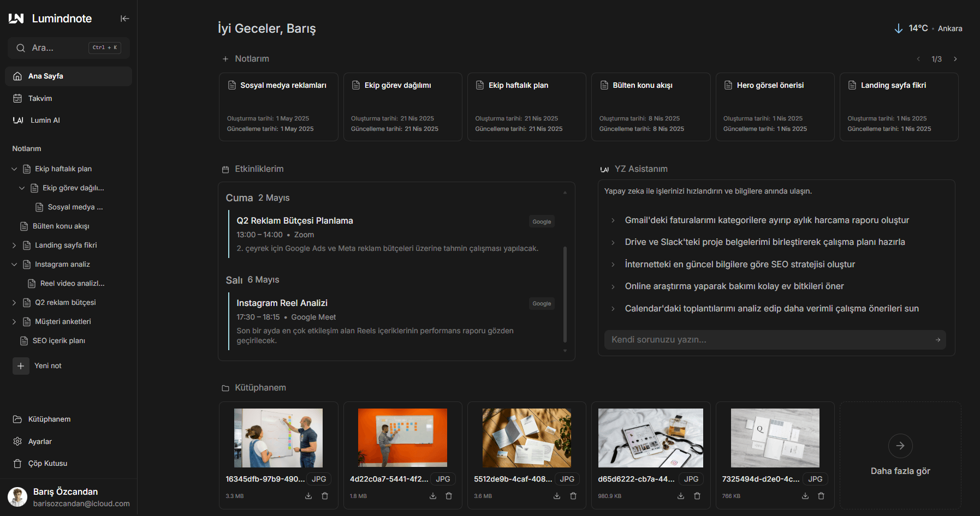Go to previous notes page arrow
980x516 pixels.
click(x=918, y=59)
